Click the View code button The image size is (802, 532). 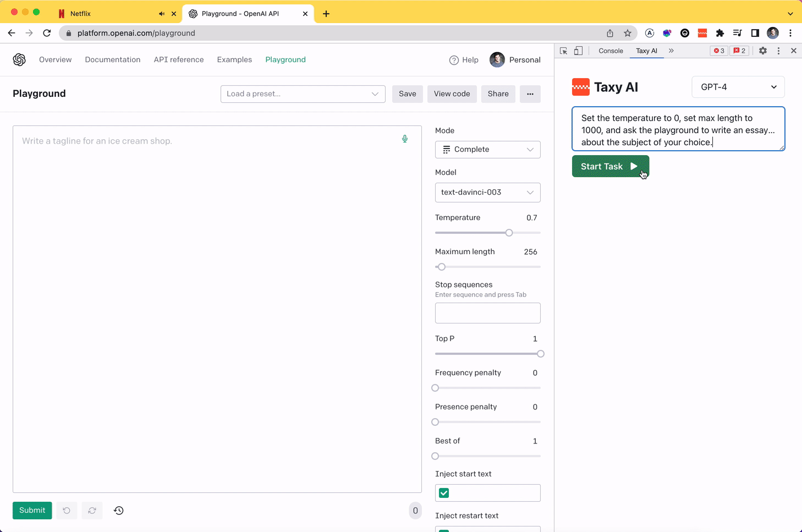[452, 94]
